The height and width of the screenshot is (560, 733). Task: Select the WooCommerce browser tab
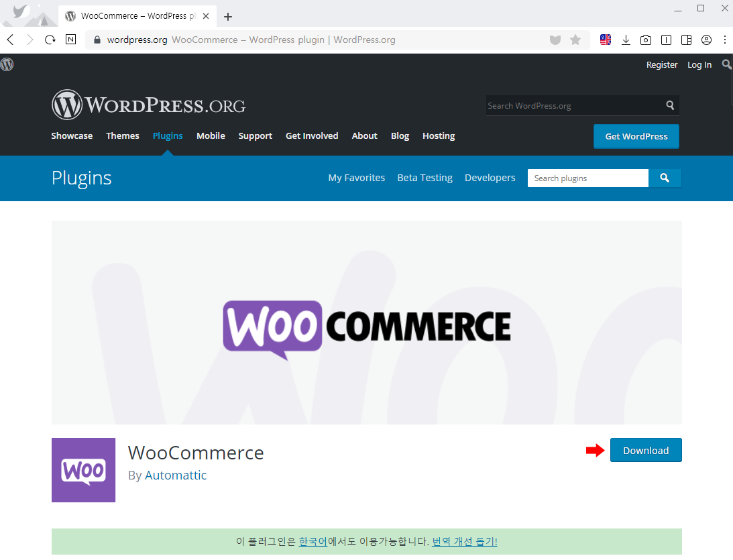pyautogui.click(x=137, y=16)
